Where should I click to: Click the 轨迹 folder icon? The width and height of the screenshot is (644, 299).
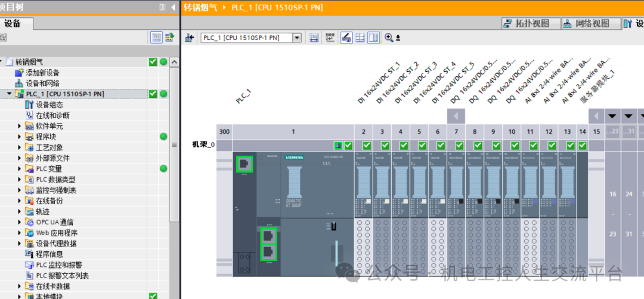[30, 212]
